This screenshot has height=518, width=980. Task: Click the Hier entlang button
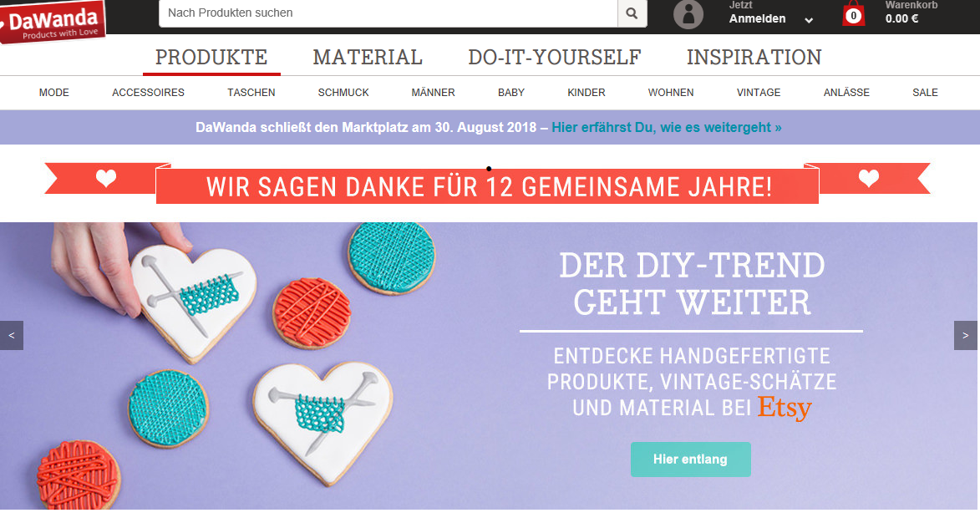[691, 460]
